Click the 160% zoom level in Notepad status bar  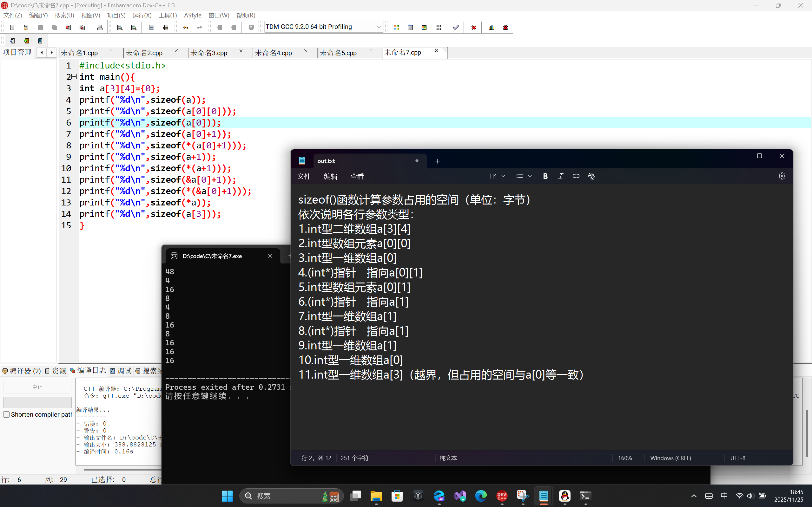[x=625, y=458]
